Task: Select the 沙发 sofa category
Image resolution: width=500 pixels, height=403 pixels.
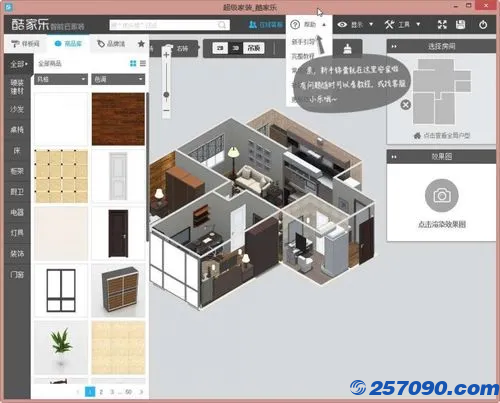Action: tap(17, 109)
